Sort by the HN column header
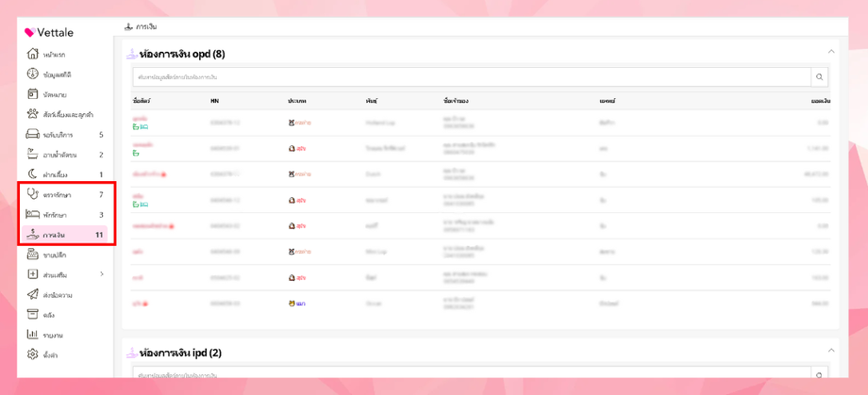Viewport: 868px width, 395px height. (x=215, y=102)
